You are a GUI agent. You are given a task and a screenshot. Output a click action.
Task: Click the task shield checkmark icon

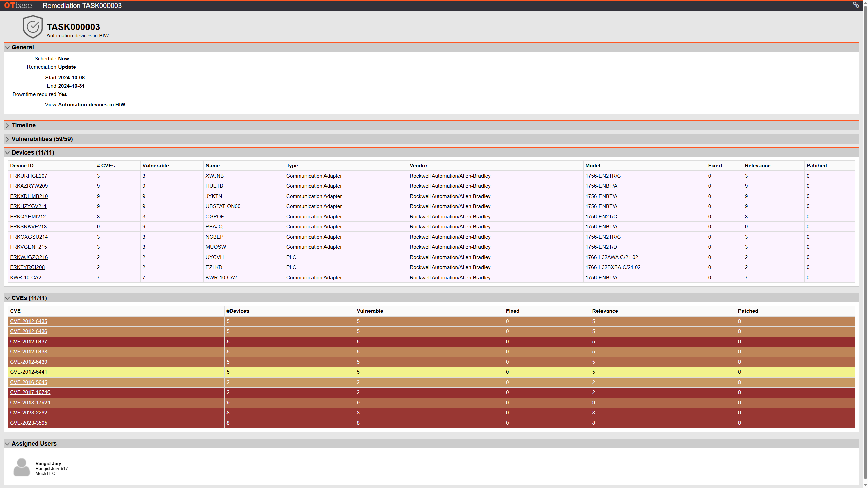(x=33, y=27)
